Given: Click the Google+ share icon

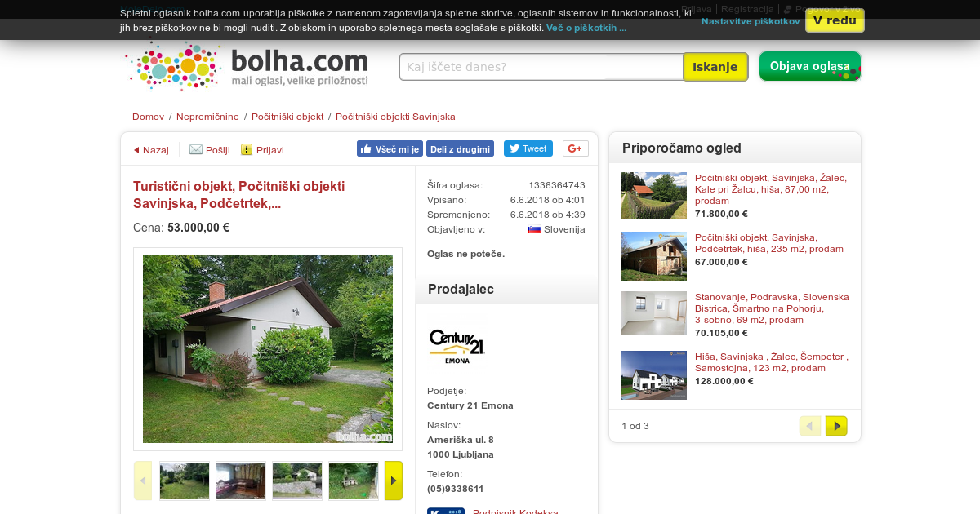Looking at the screenshot, I should (x=575, y=148).
